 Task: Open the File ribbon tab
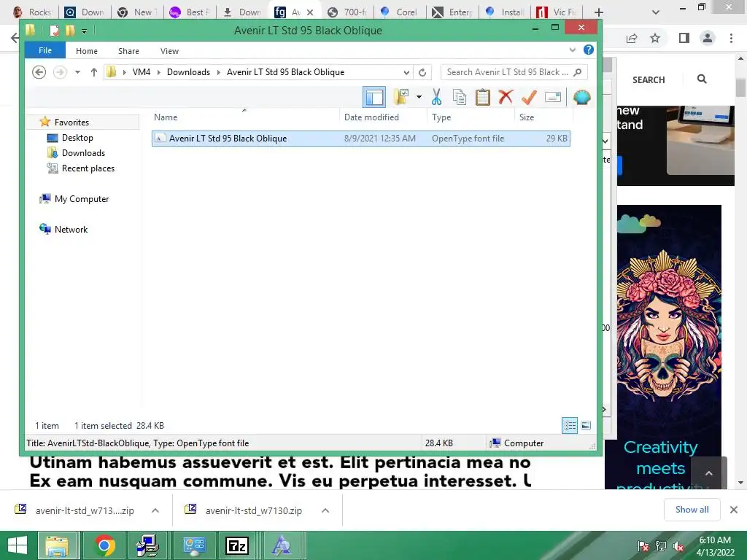coord(45,50)
